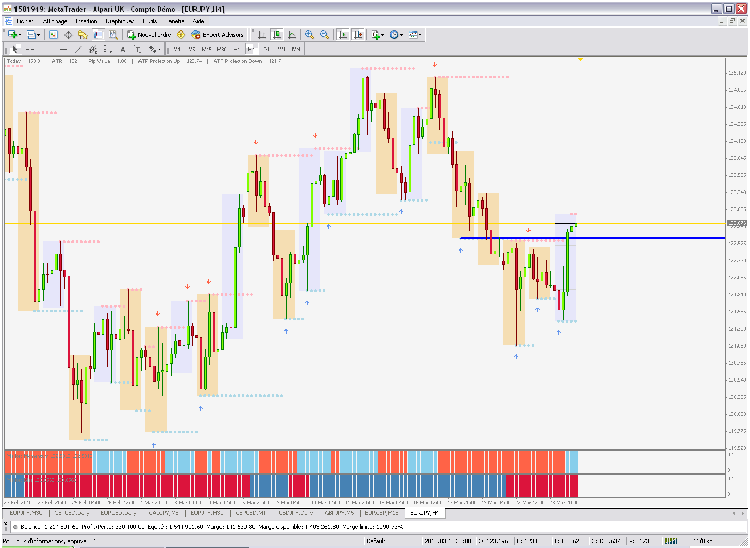Viewport: 750px width, 548px height.
Task: Expand the Periods dropdown arrow
Action: [x=401, y=34]
